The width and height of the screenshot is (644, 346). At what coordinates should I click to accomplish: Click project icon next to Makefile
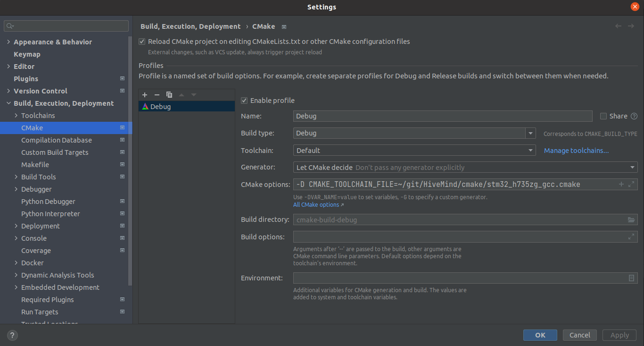pos(123,164)
